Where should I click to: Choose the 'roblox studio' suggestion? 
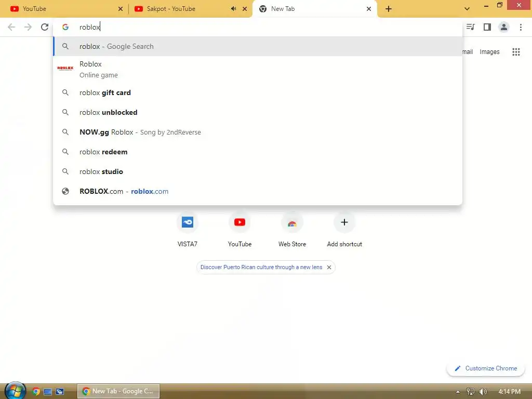point(258,171)
